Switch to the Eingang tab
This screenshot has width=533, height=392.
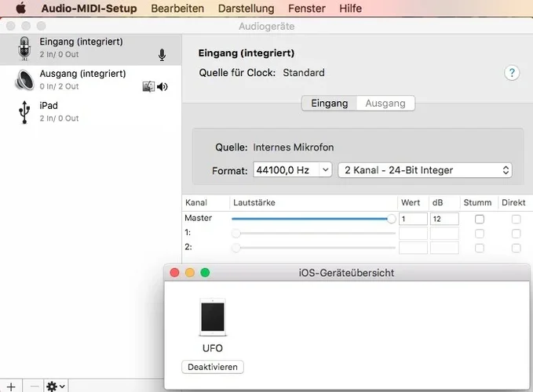click(330, 103)
